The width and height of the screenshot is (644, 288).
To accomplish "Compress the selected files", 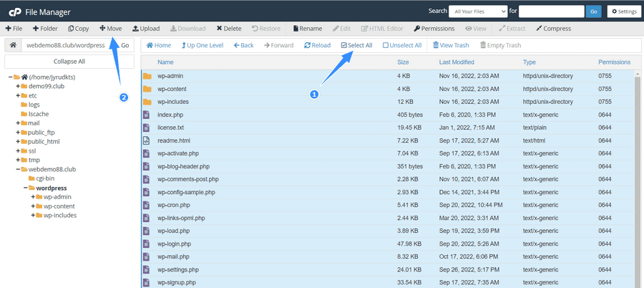I will (554, 29).
